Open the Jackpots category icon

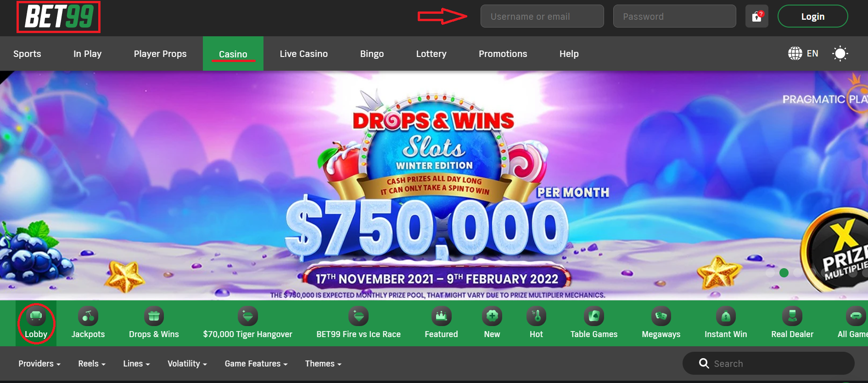88,316
